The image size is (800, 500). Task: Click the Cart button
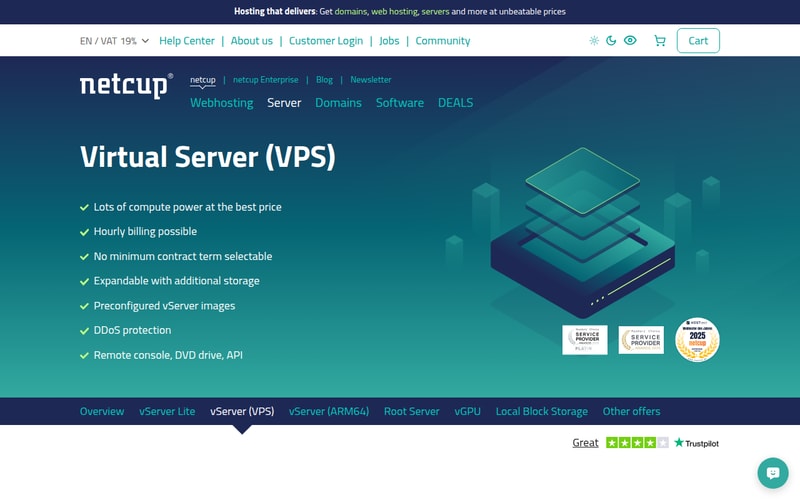coord(698,41)
